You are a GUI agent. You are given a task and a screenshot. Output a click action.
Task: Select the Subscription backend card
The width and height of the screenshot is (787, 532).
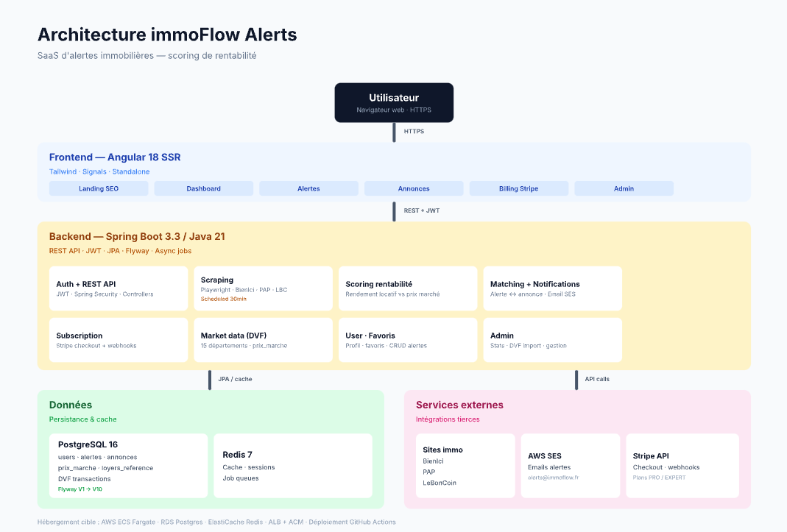click(119, 340)
